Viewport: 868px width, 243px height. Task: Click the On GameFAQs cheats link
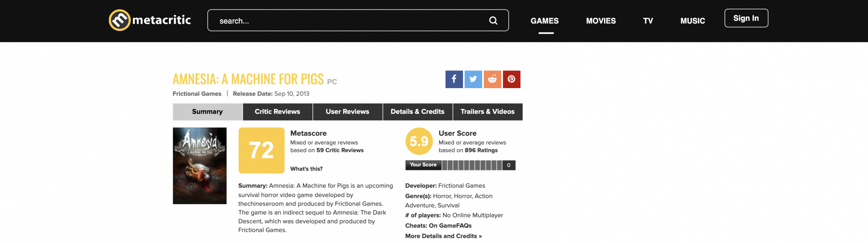[450, 226]
